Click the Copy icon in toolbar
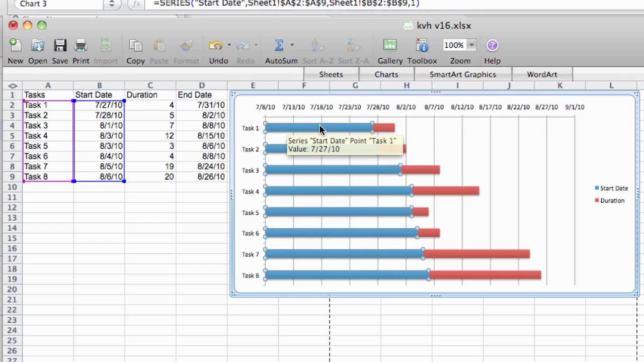 pos(135,46)
